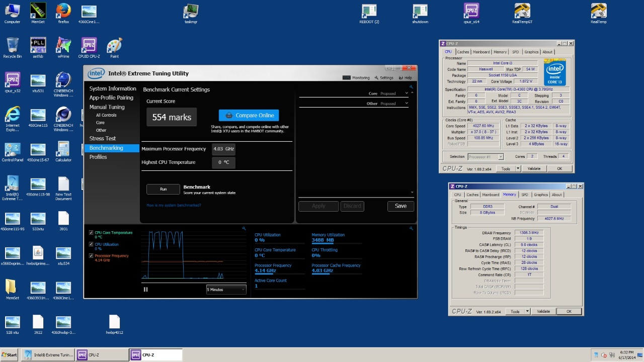Open the Control Panel desktop icon
Image resolution: width=644 pixels, height=362 pixels.
(13, 151)
